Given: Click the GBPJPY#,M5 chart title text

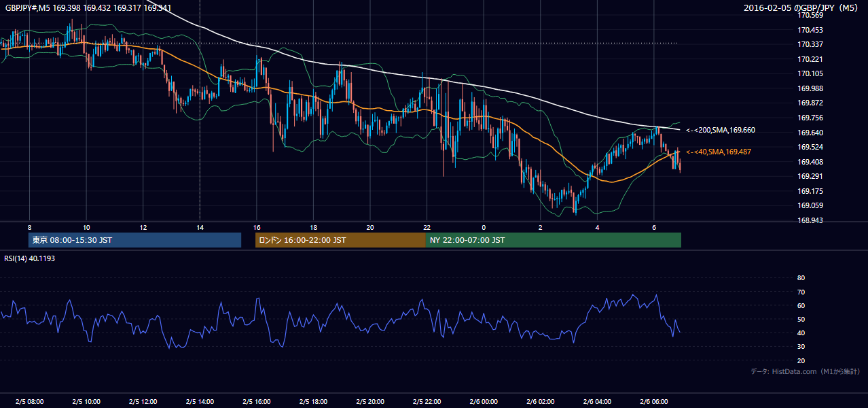Looking at the screenshot, I should click(x=88, y=8).
